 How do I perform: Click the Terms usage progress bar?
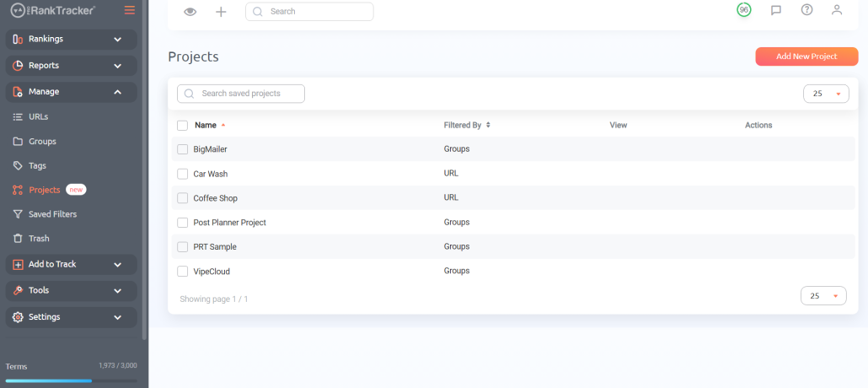click(71, 380)
